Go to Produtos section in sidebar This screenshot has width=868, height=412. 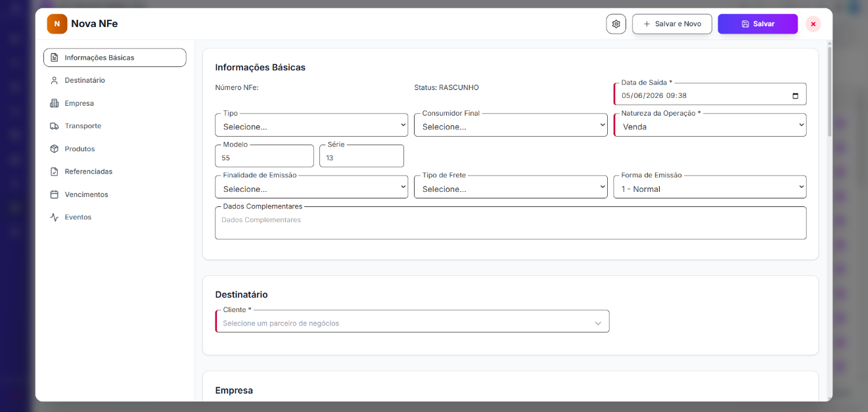click(115, 149)
